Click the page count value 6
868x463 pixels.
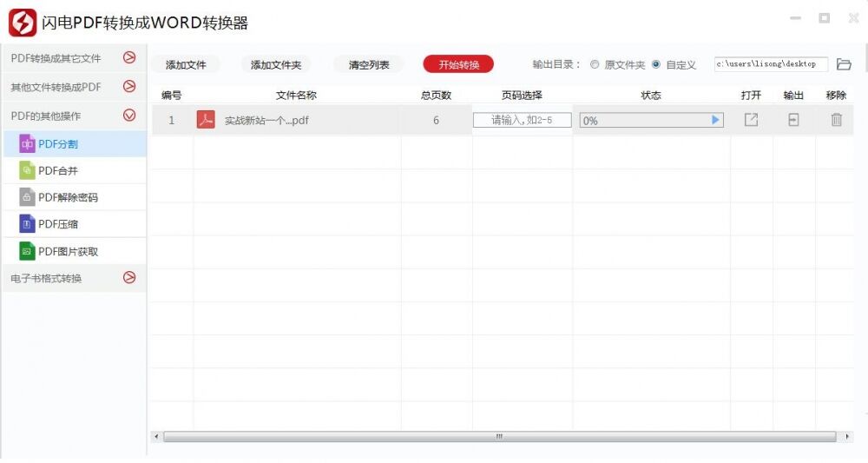(x=437, y=120)
